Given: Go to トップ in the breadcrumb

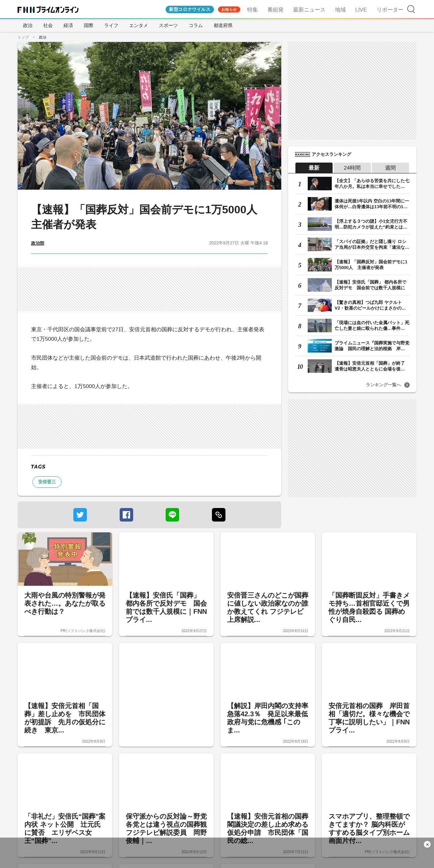Looking at the screenshot, I should tap(23, 37).
